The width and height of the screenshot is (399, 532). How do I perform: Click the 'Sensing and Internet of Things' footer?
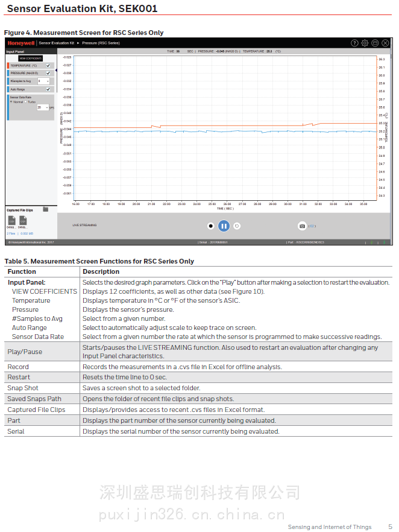[330, 527]
